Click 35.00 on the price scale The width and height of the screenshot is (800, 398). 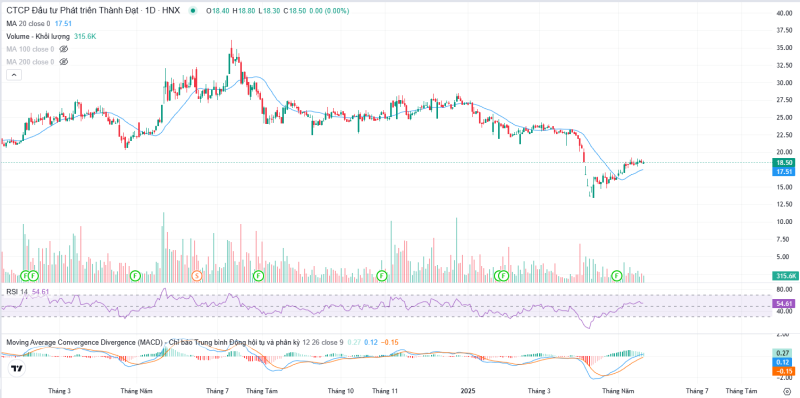point(784,48)
